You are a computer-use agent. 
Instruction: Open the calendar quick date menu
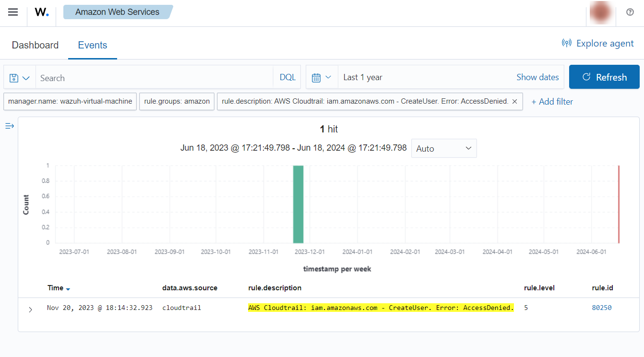pos(322,78)
